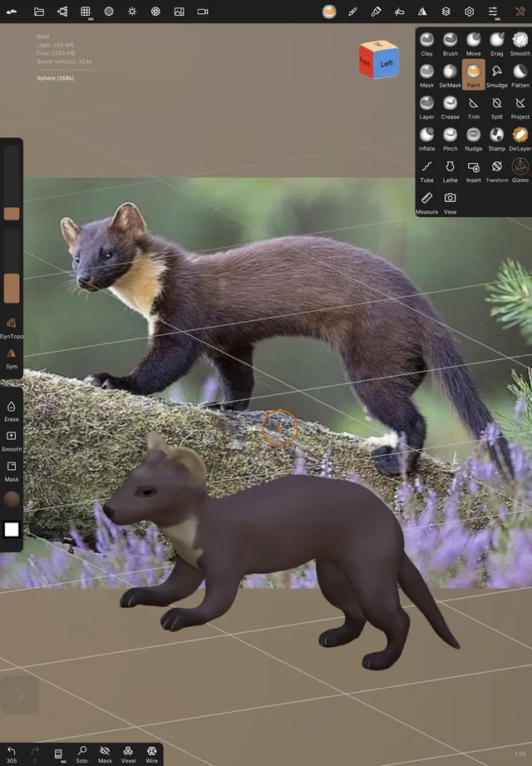This screenshot has height=766, width=532.
Task: Expand the collapsed arrow panel at left
Action: click(19, 694)
